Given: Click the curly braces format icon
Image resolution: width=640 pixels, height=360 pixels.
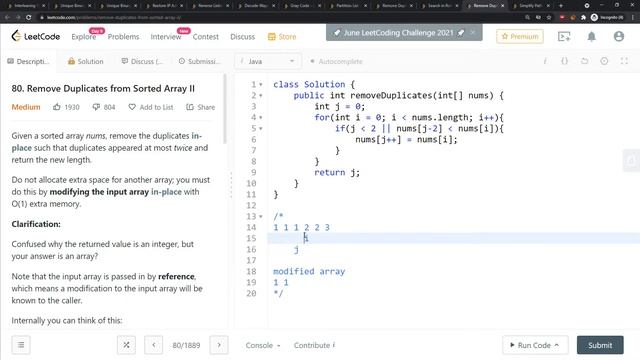Looking at the screenshot, I should (x=564, y=61).
